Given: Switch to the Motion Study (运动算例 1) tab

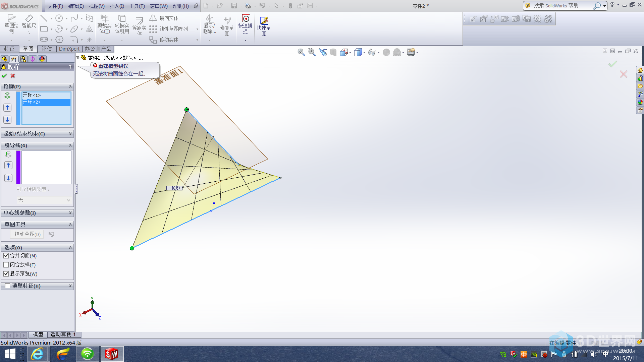Looking at the screenshot, I should pos(63,335).
